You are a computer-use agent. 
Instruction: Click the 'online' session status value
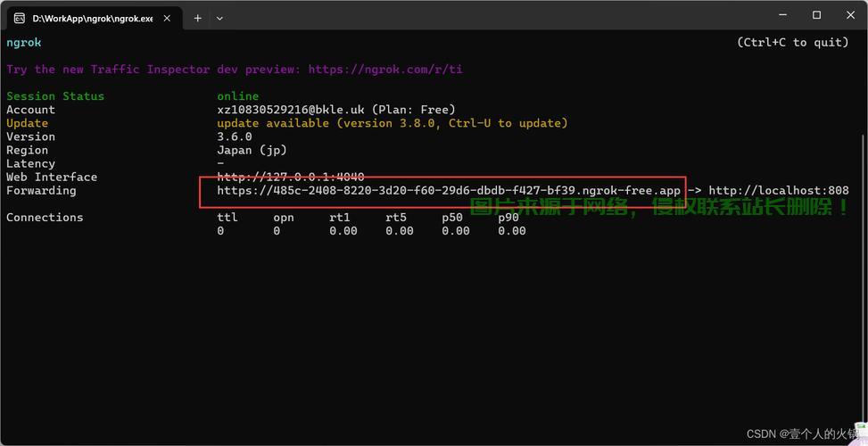[x=238, y=96]
